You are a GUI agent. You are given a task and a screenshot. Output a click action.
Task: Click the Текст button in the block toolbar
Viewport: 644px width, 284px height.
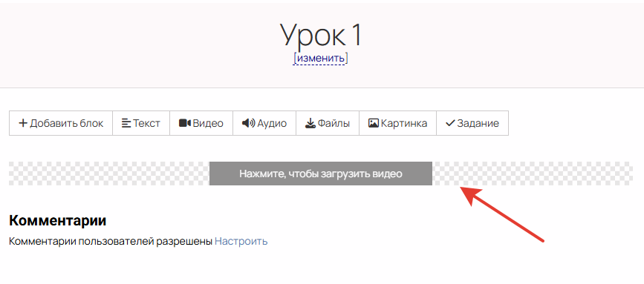click(141, 123)
